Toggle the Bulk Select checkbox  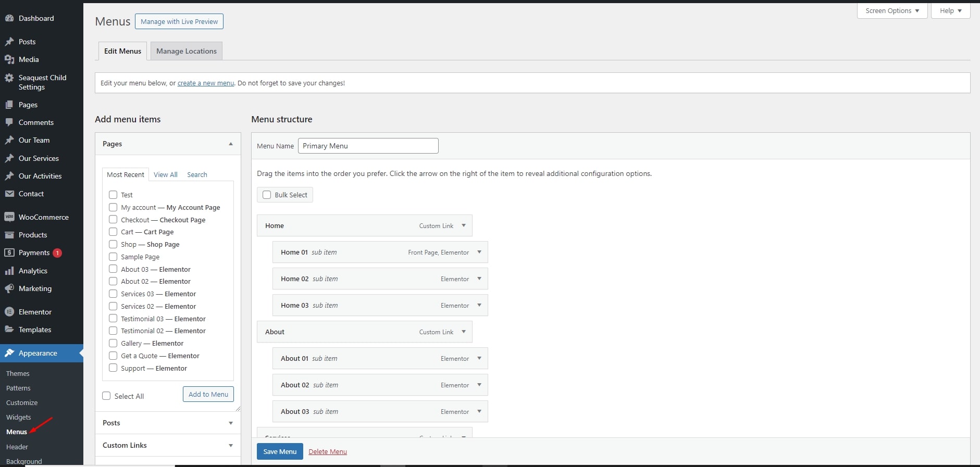coord(267,195)
